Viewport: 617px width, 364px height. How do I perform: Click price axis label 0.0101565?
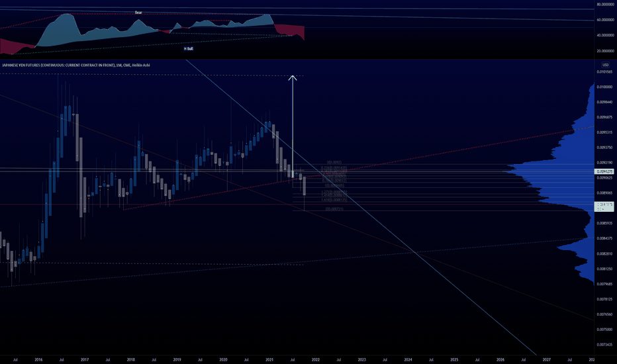(604, 71)
